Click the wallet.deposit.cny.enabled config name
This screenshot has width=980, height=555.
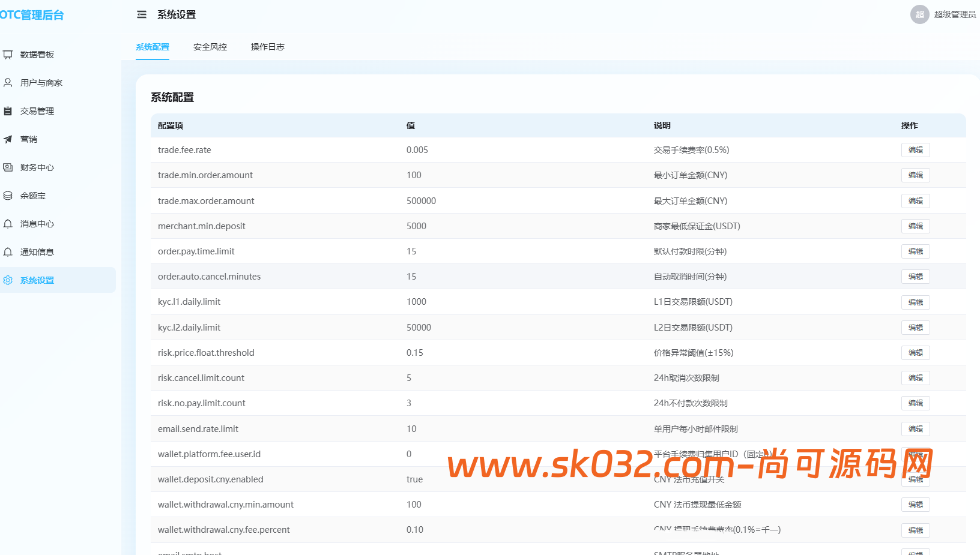point(210,479)
